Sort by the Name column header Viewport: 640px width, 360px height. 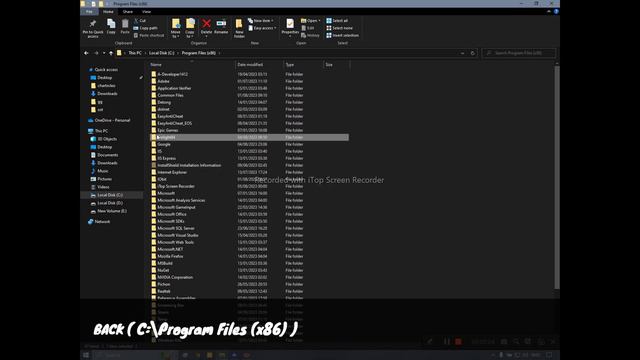coord(192,64)
